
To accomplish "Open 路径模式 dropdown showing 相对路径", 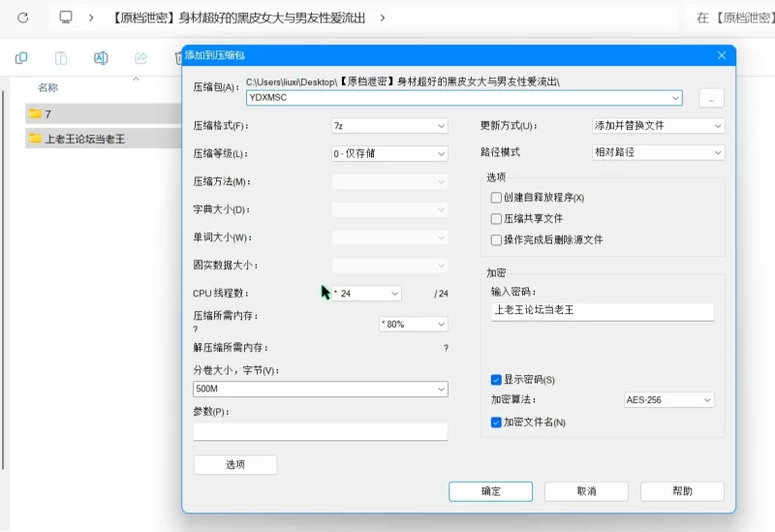I will coord(658,152).
